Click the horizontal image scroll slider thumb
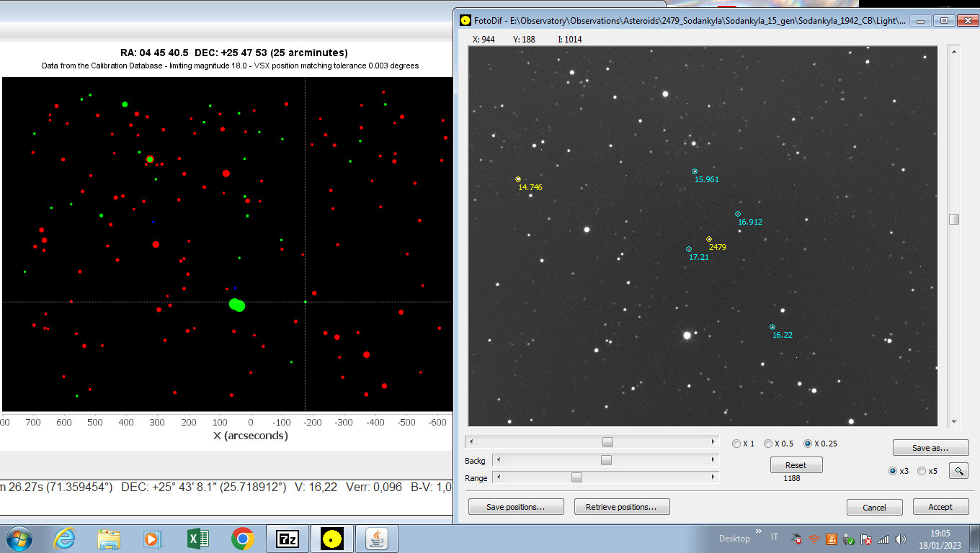Screen dimensions: 980x553 pyautogui.click(x=608, y=441)
